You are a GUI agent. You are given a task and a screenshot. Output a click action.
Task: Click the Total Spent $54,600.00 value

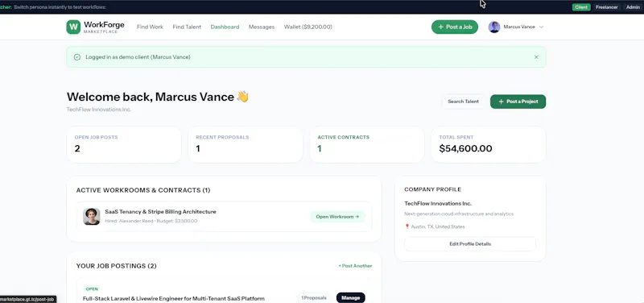[465, 149]
